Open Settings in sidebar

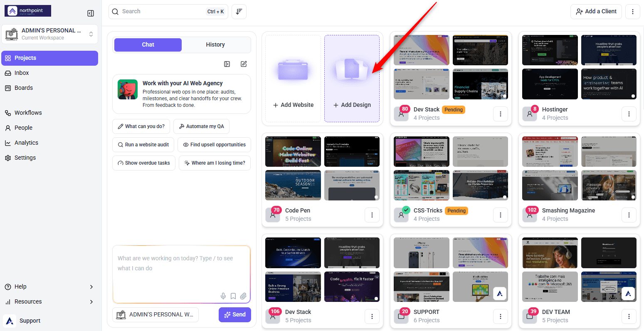[x=50, y=158]
